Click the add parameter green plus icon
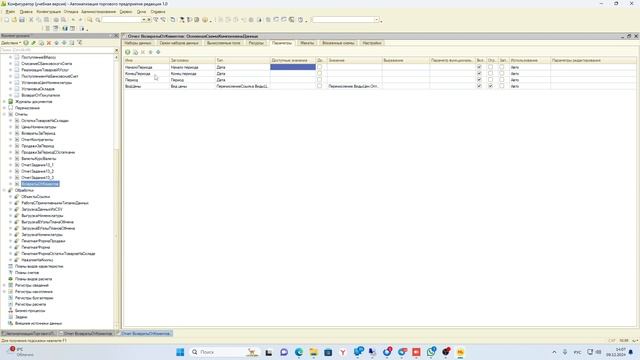The height and width of the screenshot is (360, 640). (x=128, y=52)
